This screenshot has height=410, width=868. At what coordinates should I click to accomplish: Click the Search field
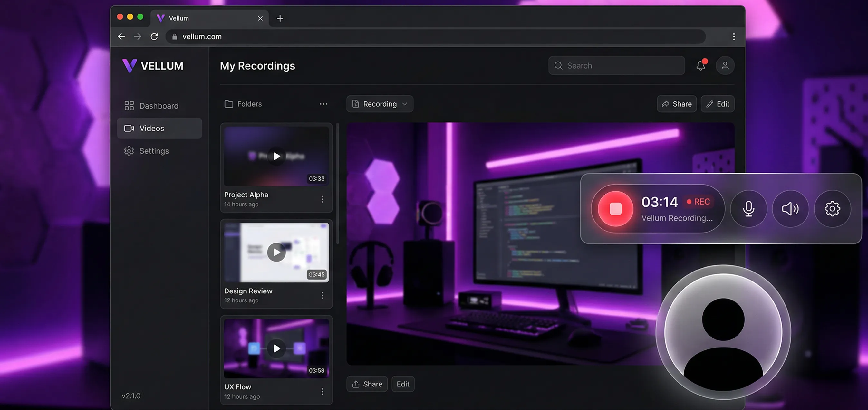point(616,65)
